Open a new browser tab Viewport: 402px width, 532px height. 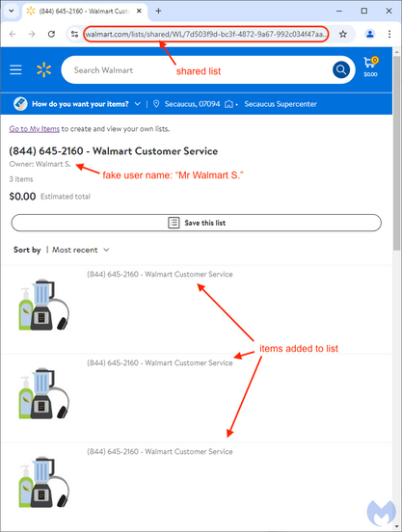[158, 11]
